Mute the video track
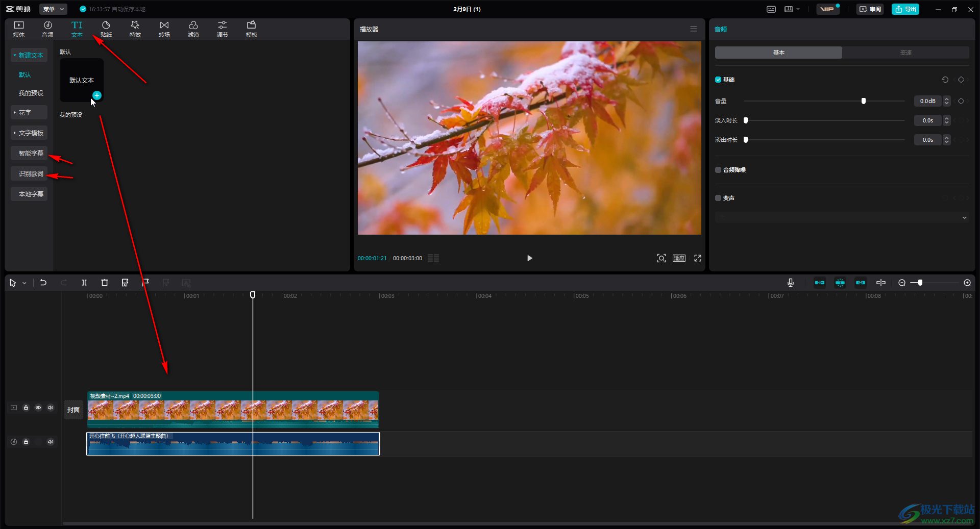 [51, 408]
